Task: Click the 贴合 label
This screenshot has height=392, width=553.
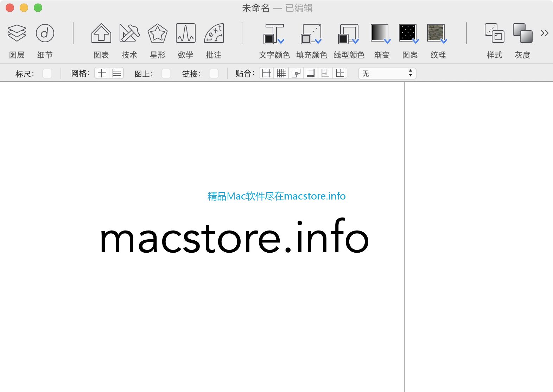Action: click(x=245, y=74)
